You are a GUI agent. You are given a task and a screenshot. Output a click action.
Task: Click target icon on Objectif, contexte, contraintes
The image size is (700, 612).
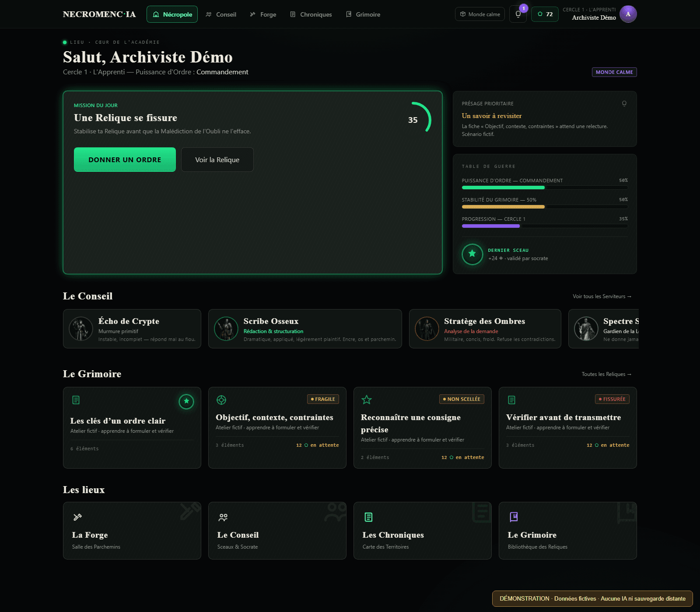click(x=221, y=400)
